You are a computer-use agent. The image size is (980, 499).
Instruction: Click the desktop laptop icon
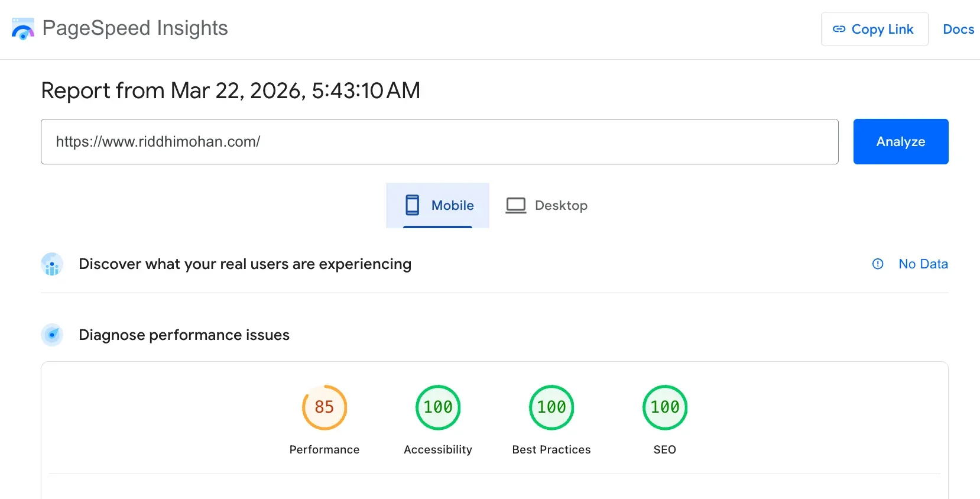point(515,206)
